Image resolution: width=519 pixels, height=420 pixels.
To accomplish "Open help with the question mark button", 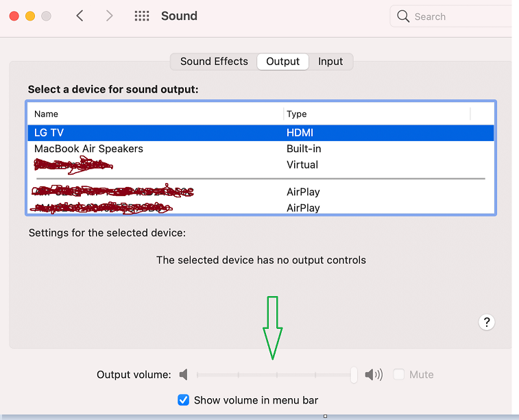I will click(x=487, y=322).
